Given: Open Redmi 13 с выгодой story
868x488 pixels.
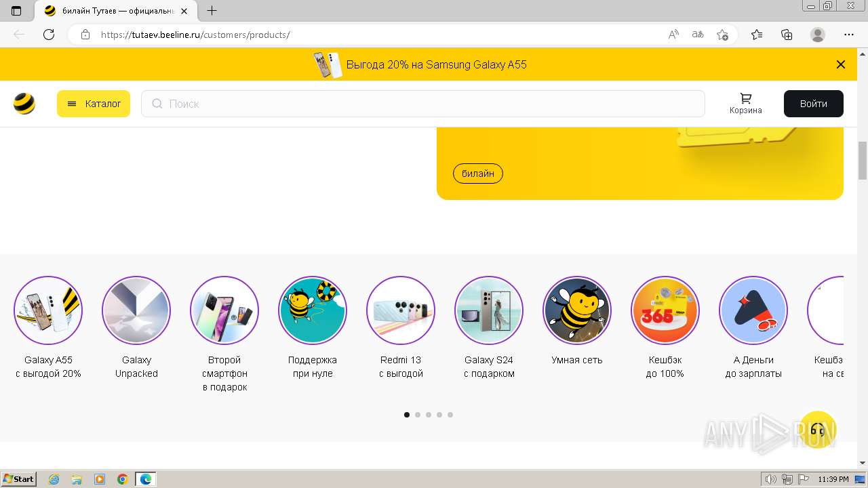Looking at the screenshot, I should click(401, 310).
